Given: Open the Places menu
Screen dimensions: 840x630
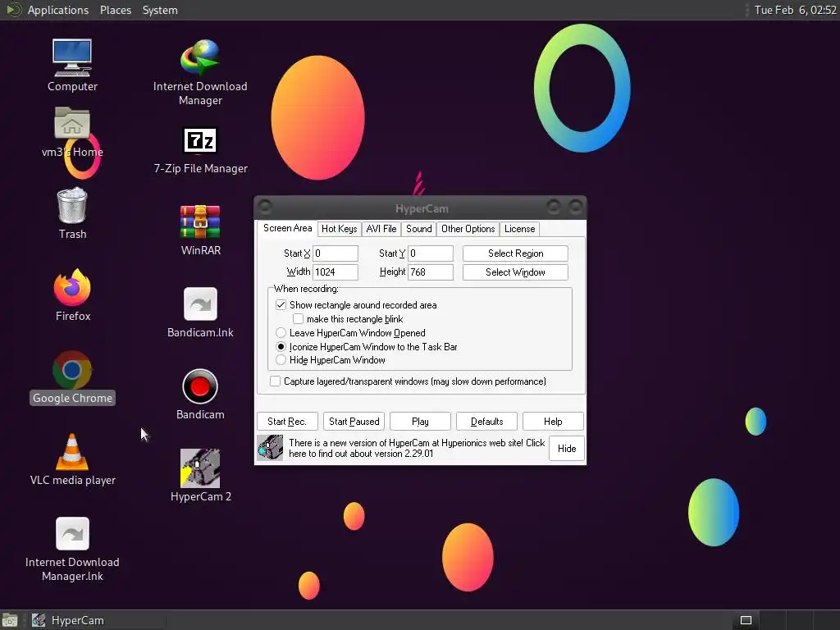Looking at the screenshot, I should [x=116, y=10].
